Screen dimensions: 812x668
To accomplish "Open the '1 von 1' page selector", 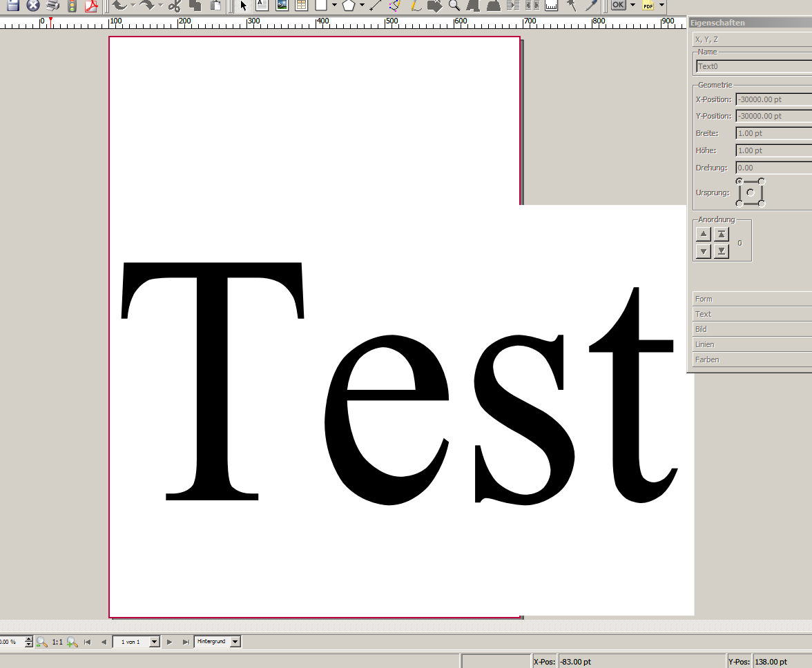I will click(154, 642).
